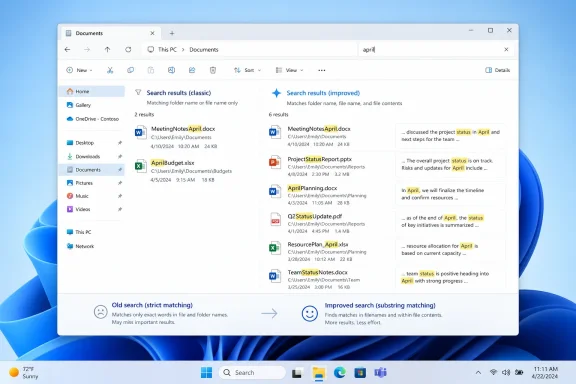Open the See more ellipsis menu
The height and width of the screenshot is (384, 576).
(321, 70)
